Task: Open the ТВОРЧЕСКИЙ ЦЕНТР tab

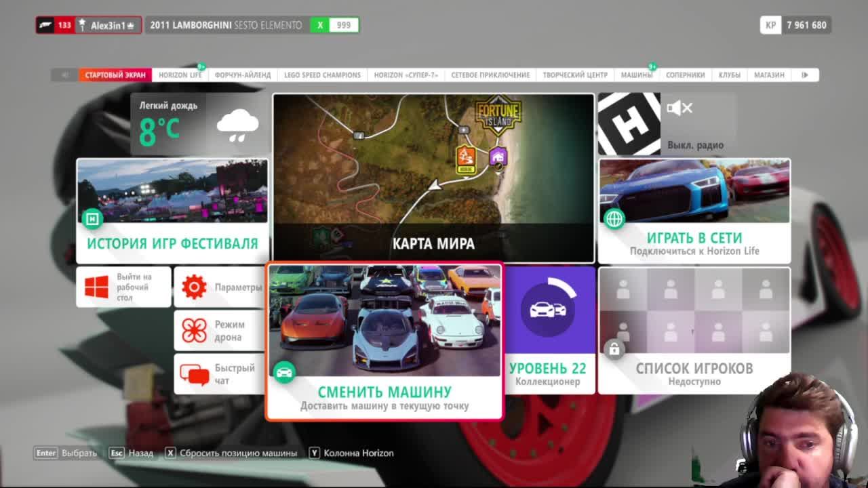Action: [575, 75]
